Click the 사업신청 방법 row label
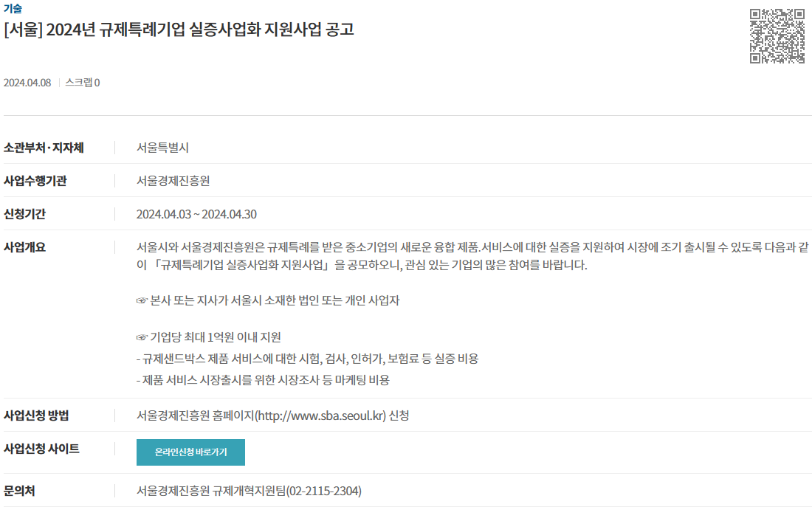The width and height of the screenshot is (812, 507). [x=36, y=415]
